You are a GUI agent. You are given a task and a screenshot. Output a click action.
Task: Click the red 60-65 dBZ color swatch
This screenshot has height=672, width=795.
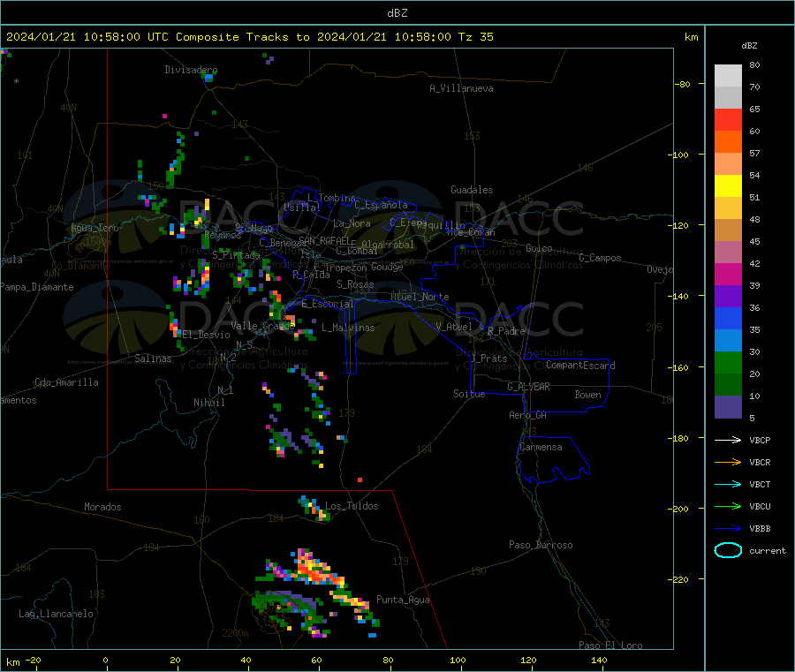pos(728,119)
